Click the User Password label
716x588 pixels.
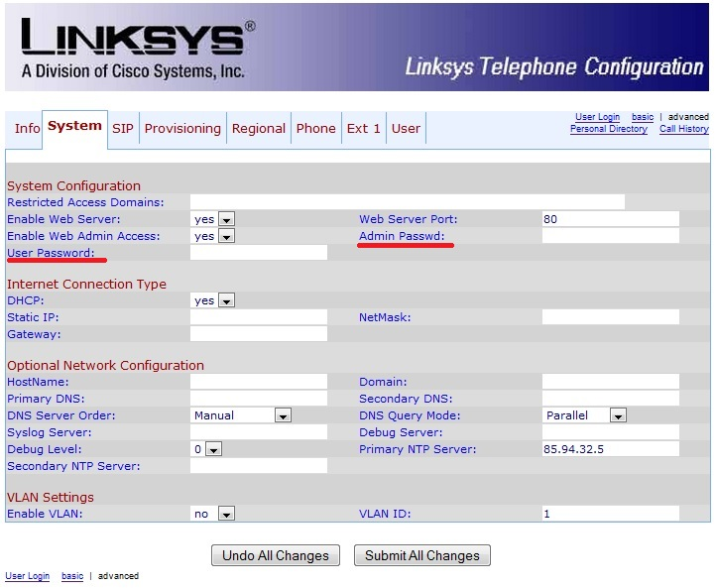51,253
